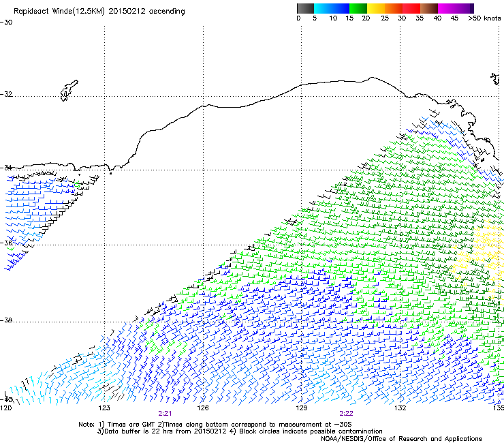Click the longitude label 120
This screenshot has height=443, width=504.
5,408
